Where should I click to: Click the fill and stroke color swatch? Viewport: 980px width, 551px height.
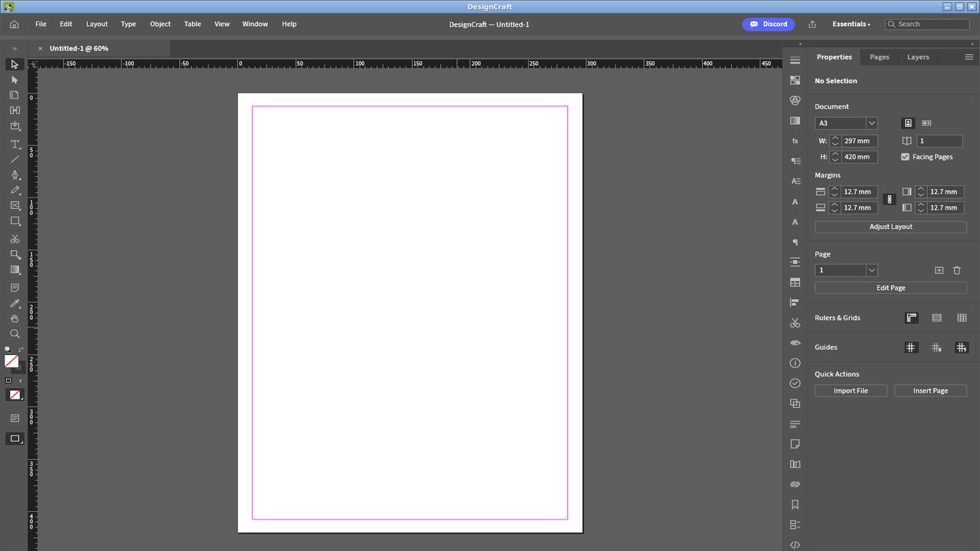[x=11, y=361]
